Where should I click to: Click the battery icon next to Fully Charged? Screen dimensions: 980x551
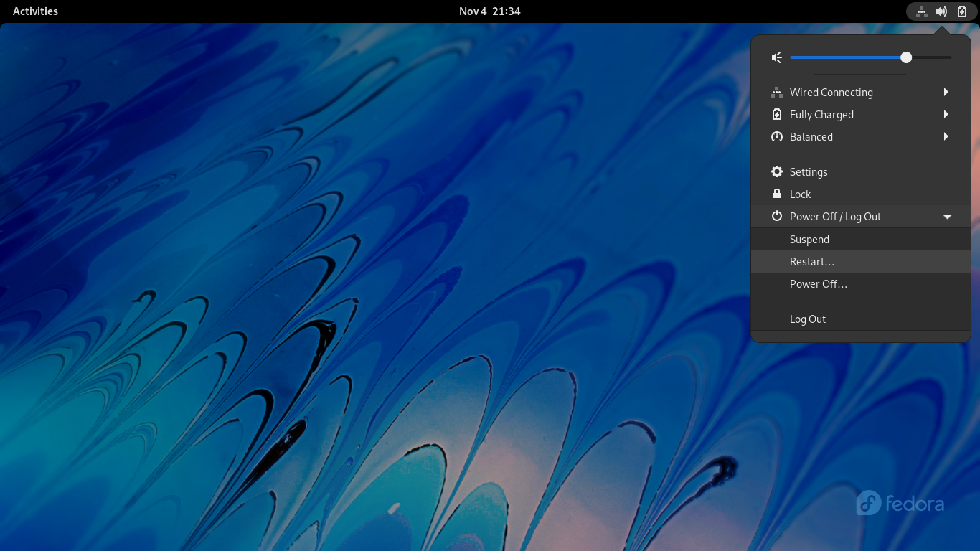click(x=776, y=114)
